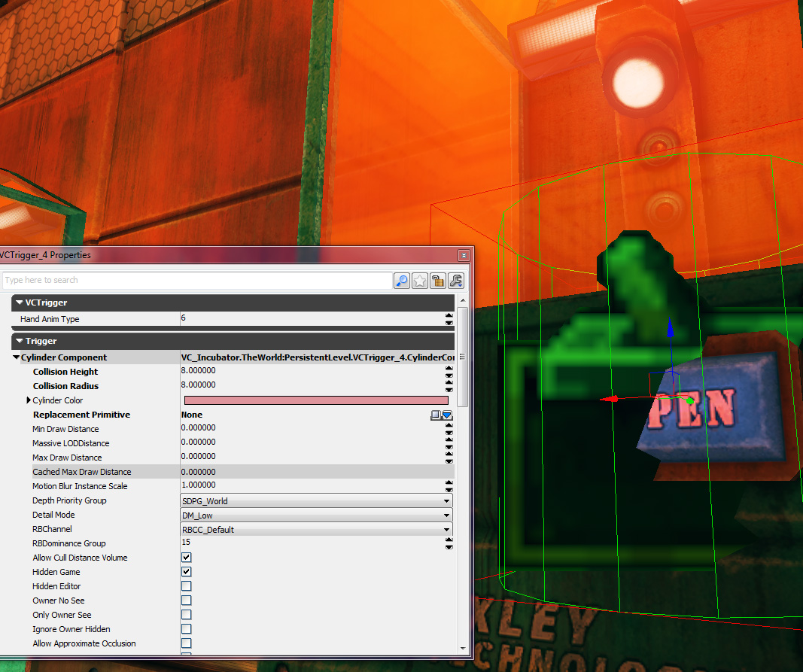
Task: Click the VCTrigger_4 Properties title bar
Action: (x=228, y=255)
